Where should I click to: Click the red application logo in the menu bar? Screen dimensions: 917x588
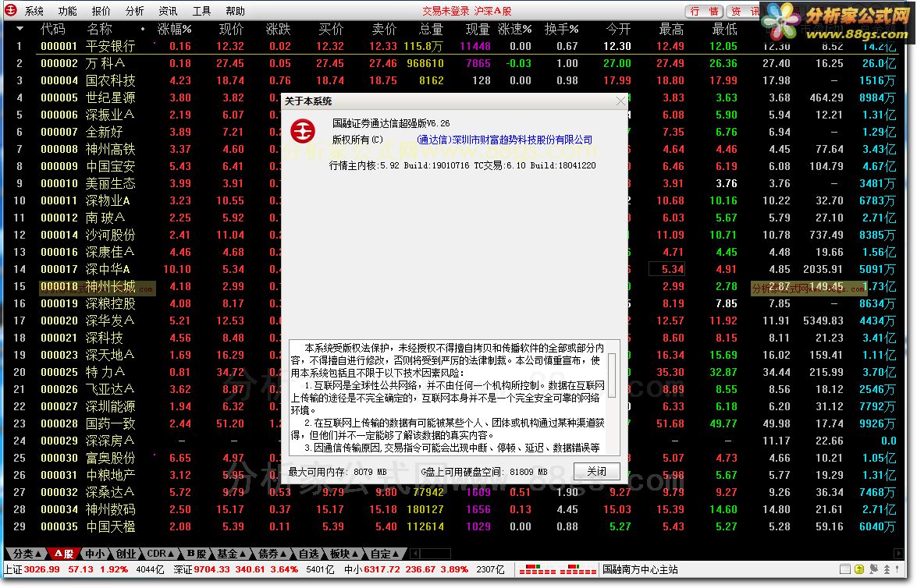(x=10, y=10)
